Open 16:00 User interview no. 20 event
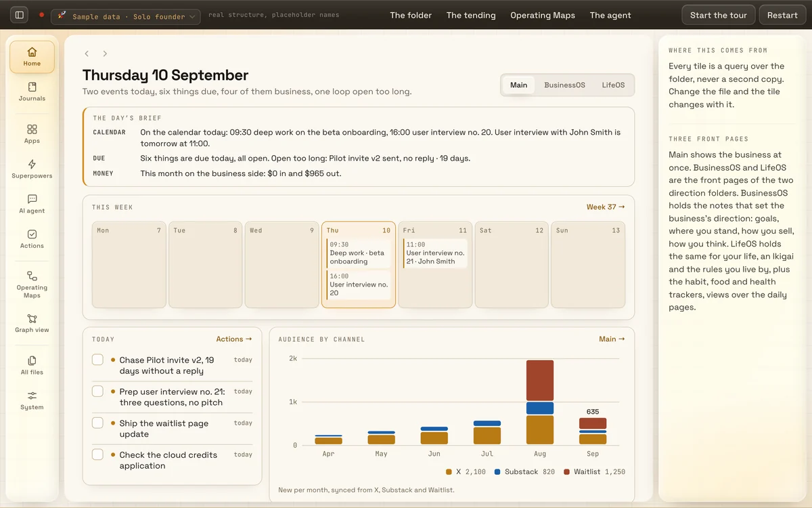 tap(359, 284)
